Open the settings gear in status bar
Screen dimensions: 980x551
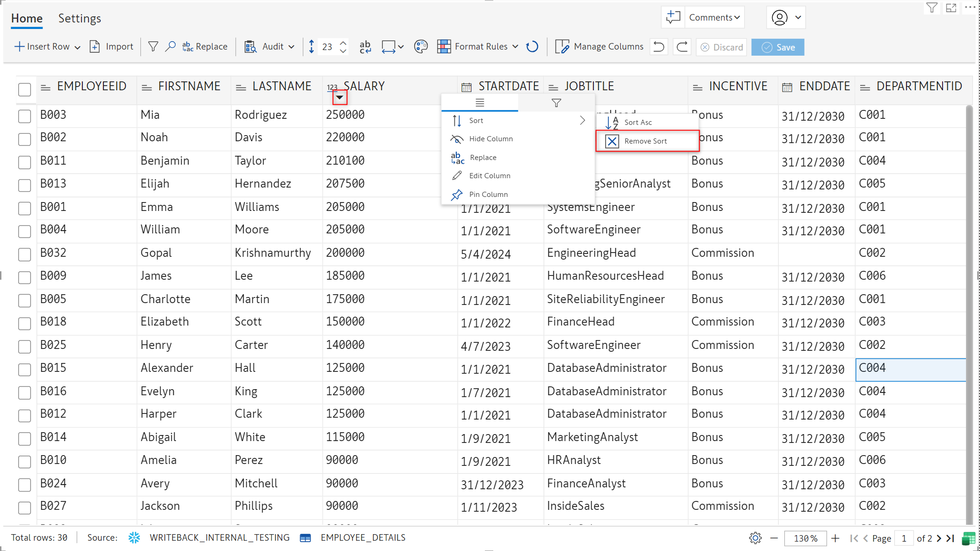755,538
